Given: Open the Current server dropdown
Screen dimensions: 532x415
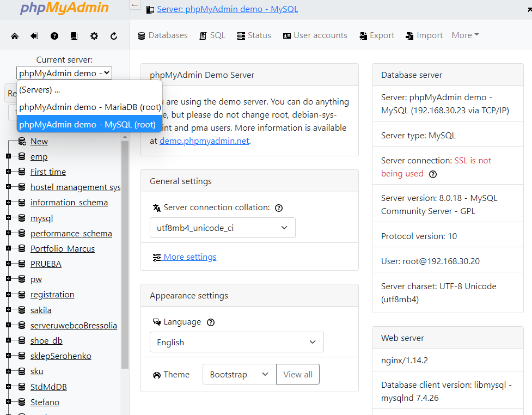Looking at the screenshot, I should point(64,73).
